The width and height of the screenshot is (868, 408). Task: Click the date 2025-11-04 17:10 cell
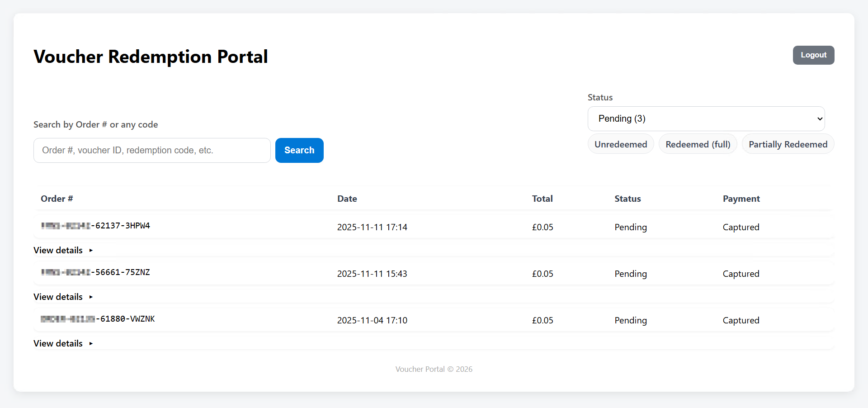[372, 320]
